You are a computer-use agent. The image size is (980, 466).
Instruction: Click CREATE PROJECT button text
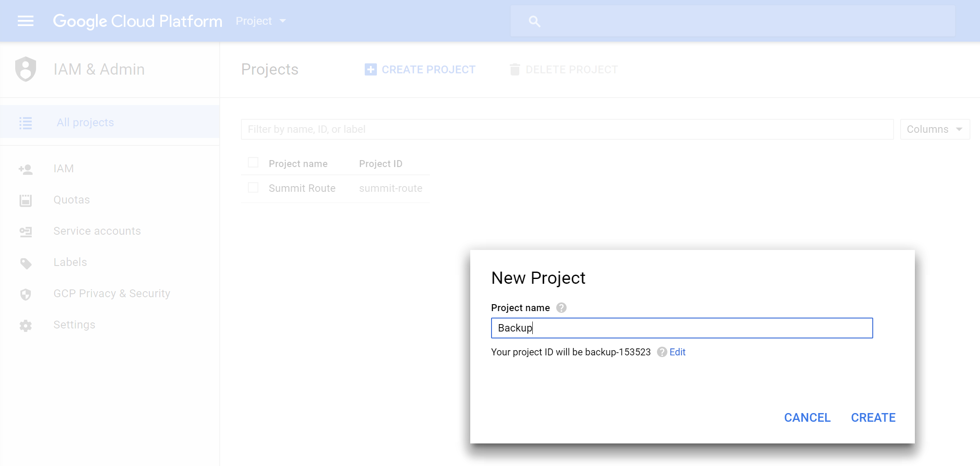click(x=429, y=69)
